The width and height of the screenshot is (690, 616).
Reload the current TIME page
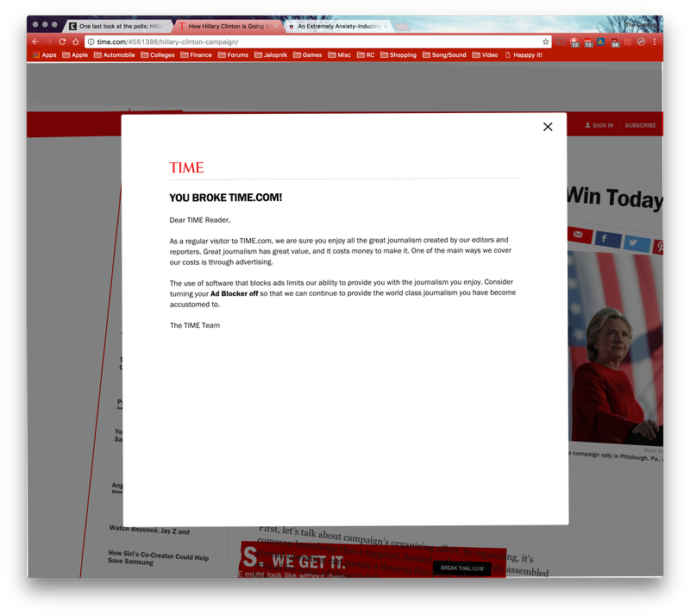coord(62,41)
